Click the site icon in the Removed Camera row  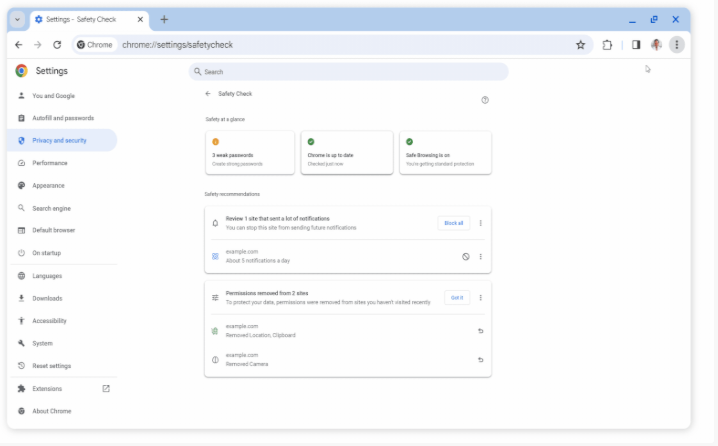tap(215, 359)
